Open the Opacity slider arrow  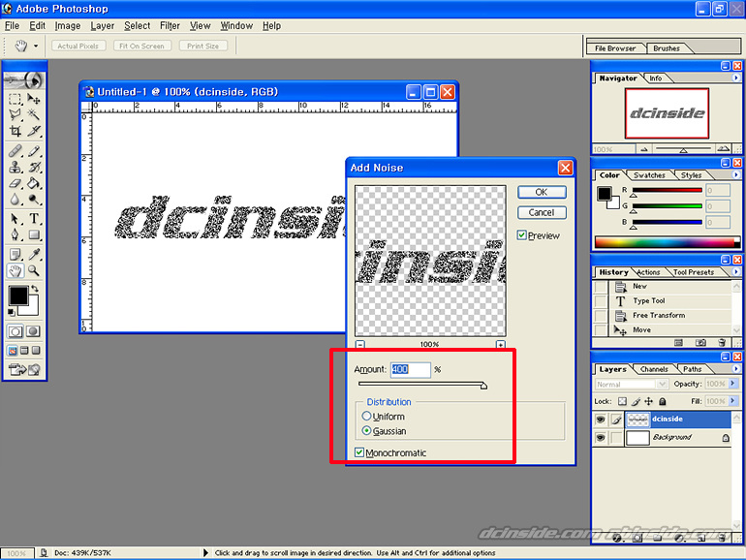732,384
